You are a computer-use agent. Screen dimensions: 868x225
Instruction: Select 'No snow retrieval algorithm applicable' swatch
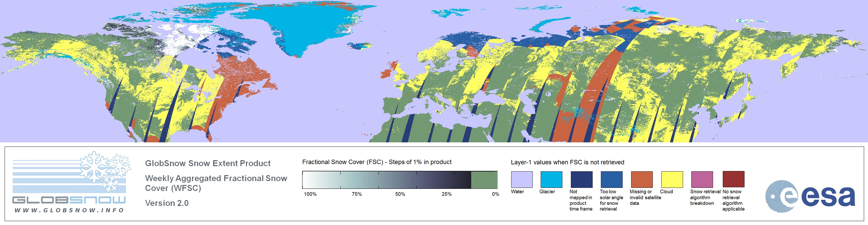[x=734, y=179]
